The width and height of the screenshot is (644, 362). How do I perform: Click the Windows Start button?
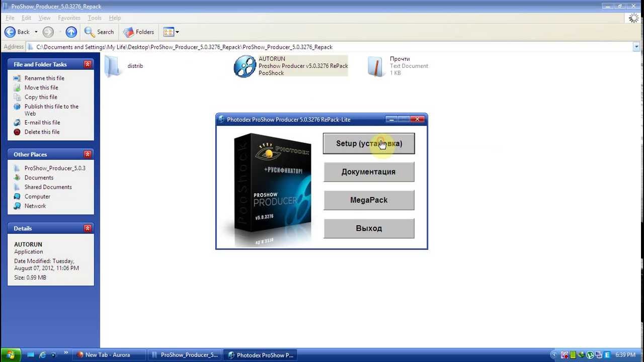(x=11, y=355)
